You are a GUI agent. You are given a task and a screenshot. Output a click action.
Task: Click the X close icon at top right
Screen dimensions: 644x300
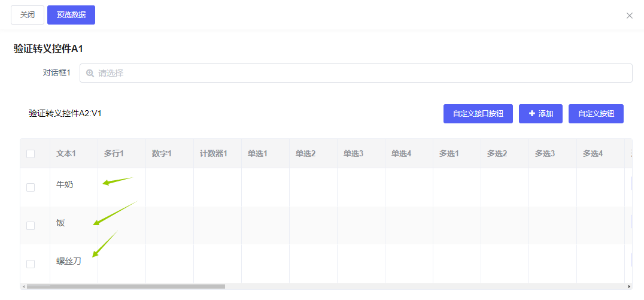(x=629, y=16)
